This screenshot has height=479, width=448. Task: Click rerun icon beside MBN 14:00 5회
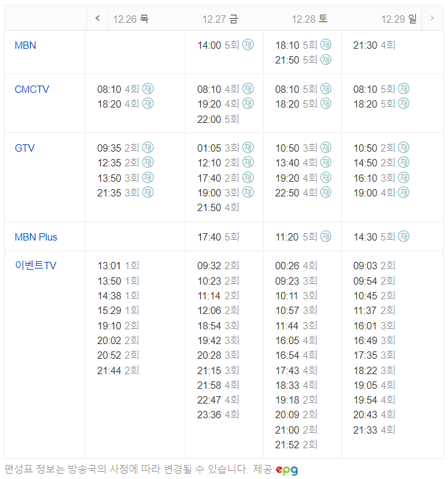pos(248,45)
